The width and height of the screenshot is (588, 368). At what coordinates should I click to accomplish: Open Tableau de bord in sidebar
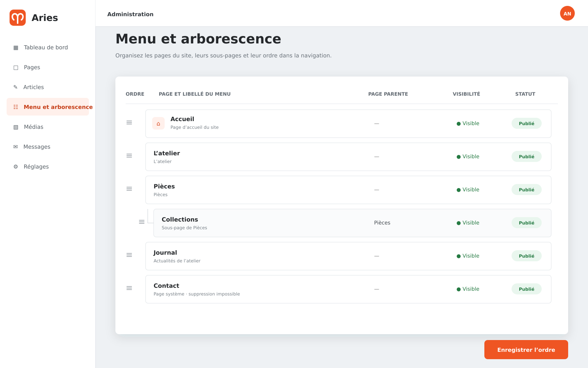[48, 47]
